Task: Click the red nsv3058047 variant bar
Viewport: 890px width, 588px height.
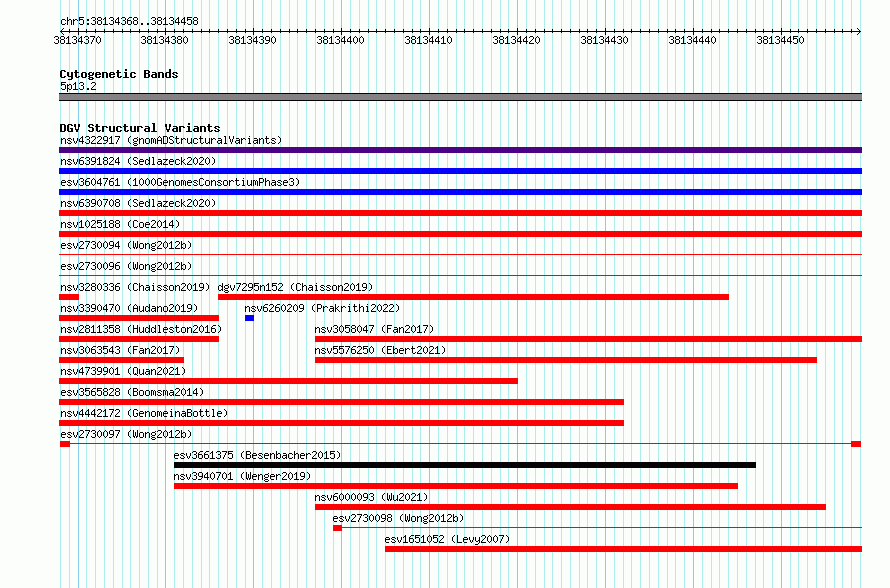Action: tap(589, 339)
